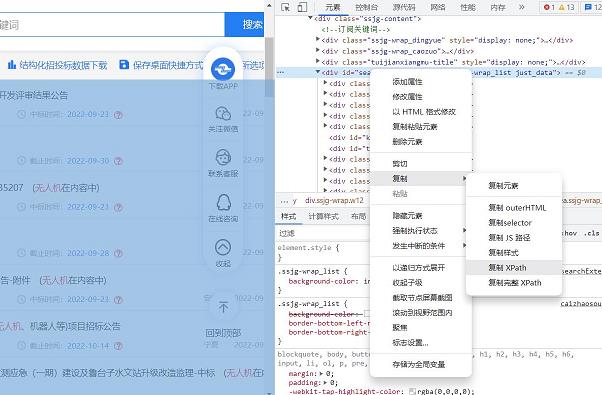Click the blue 搜索 search button
Screen dimensions: 602x395
click(244, 25)
